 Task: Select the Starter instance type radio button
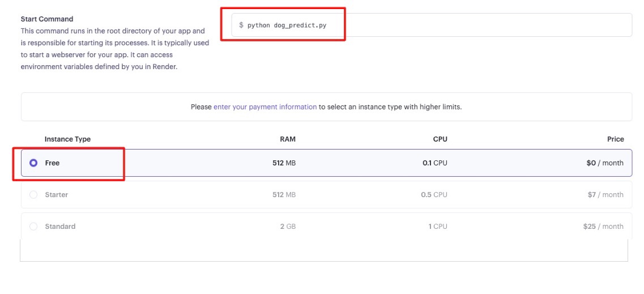tap(33, 195)
